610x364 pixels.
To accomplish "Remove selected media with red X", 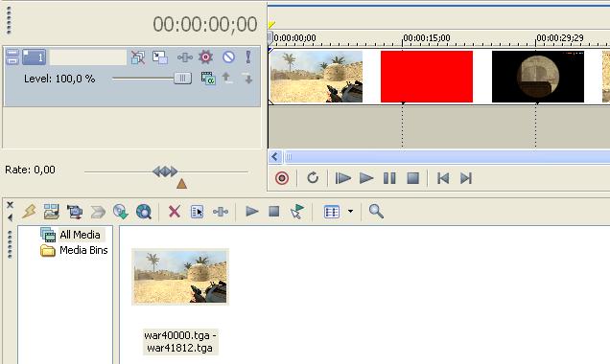I will (x=175, y=212).
